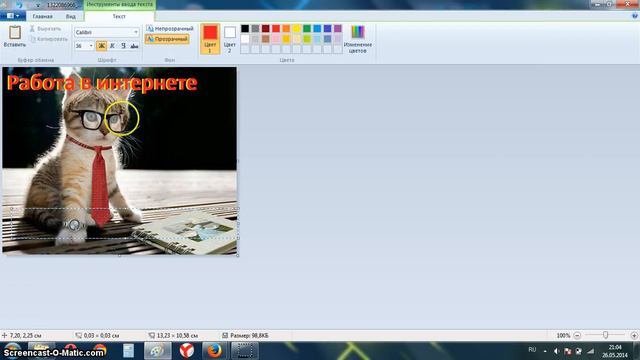Open the Screencast recorder taskbar icon
The width and height of the screenshot is (640, 360).
coord(244,351)
